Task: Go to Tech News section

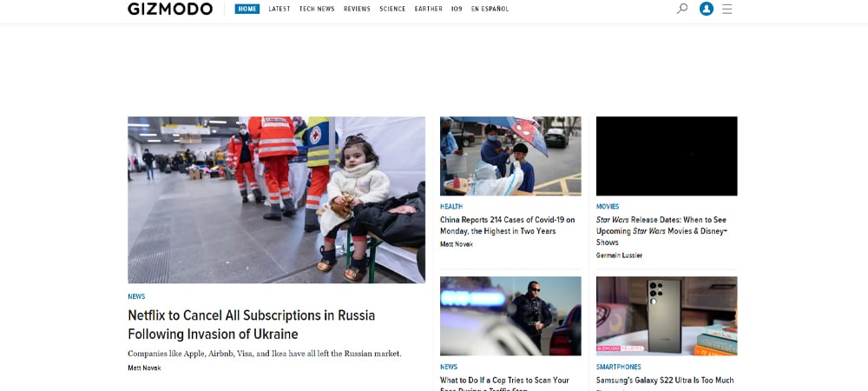Action: 317,9
